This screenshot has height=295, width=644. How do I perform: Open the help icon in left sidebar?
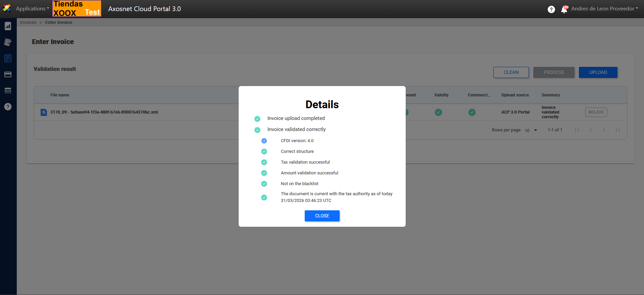[x=8, y=107]
